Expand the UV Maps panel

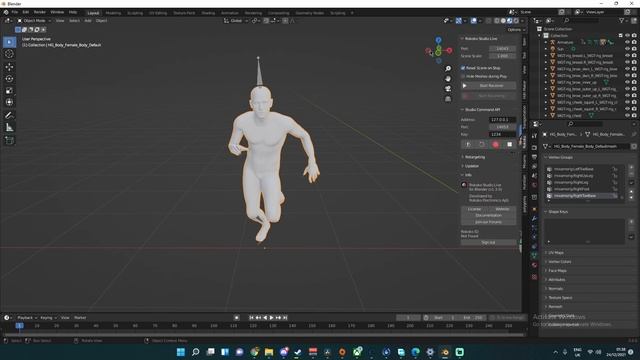click(x=556, y=253)
